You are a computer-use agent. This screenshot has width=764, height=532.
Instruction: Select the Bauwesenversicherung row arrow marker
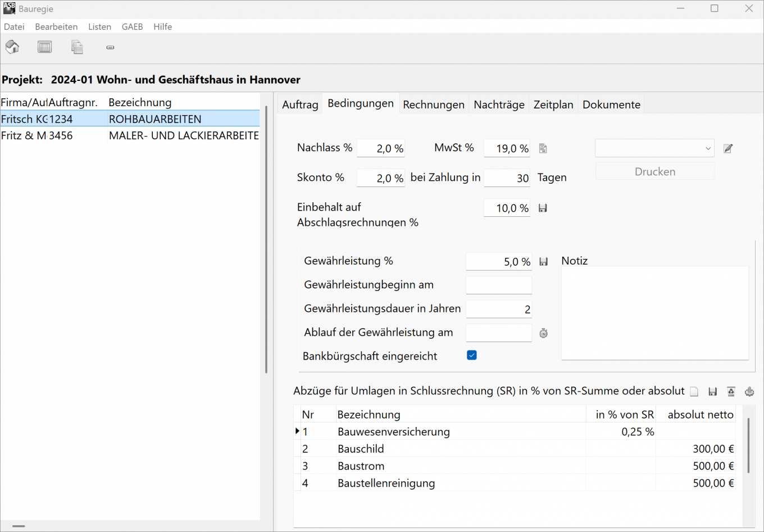click(297, 431)
